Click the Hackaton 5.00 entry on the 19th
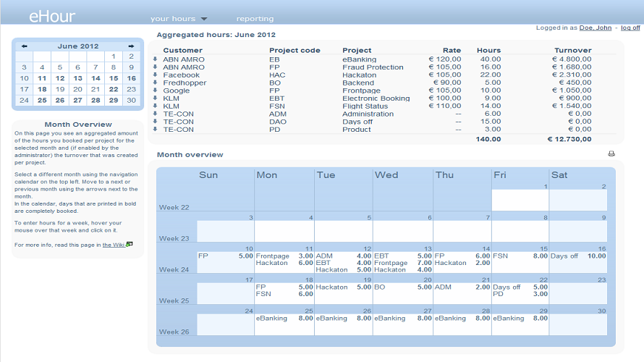This screenshot has width=644, height=362. click(344, 287)
